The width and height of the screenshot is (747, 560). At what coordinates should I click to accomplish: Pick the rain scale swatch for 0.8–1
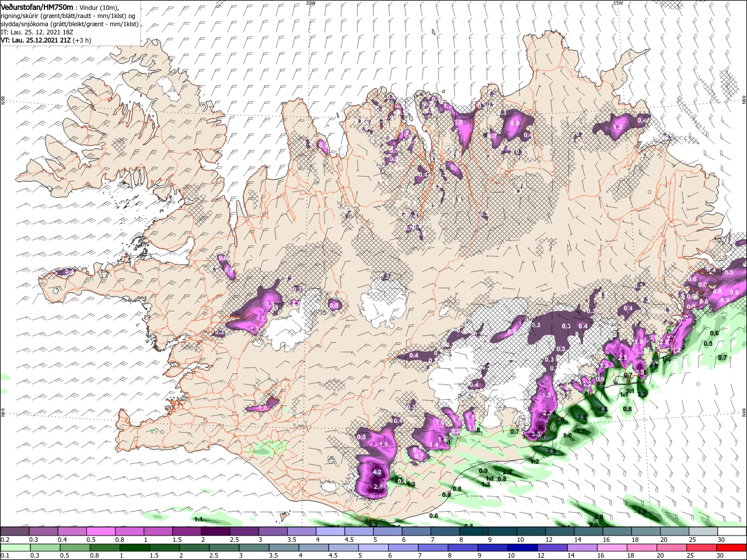[x=104, y=548]
